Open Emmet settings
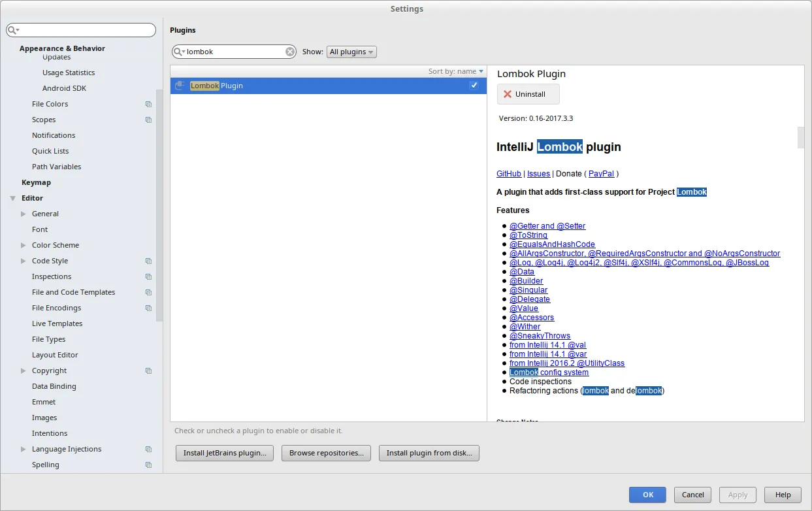 click(x=44, y=402)
